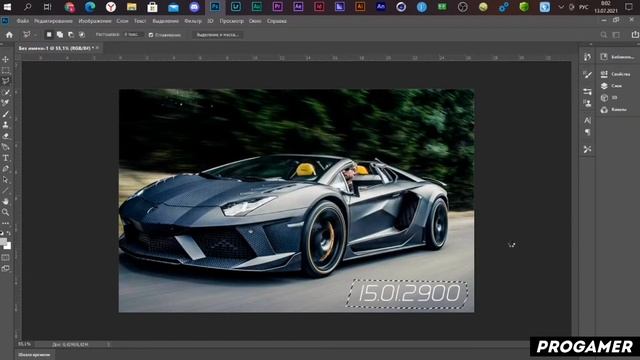Open the File menu
Screen dimensions: 640x360
(23, 21)
